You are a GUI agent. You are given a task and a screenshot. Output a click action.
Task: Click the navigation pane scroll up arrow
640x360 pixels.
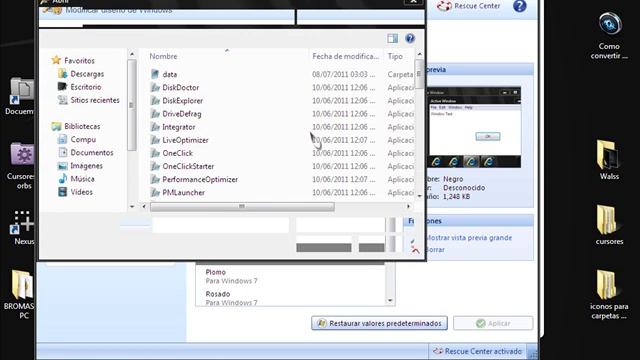[x=131, y=54]
